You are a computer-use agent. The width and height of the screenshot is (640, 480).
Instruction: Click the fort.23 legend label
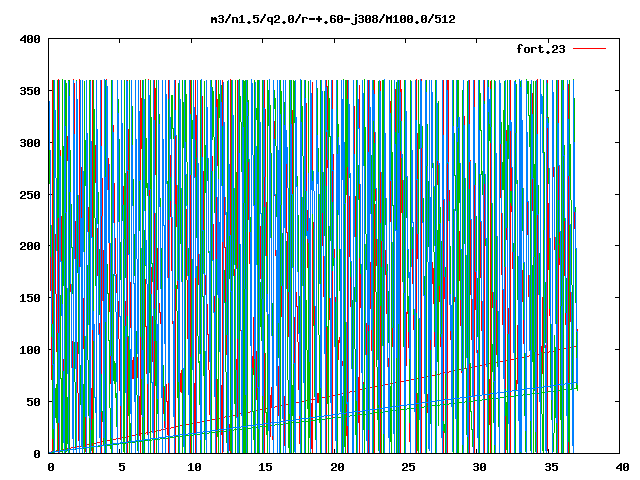[540, 49]
